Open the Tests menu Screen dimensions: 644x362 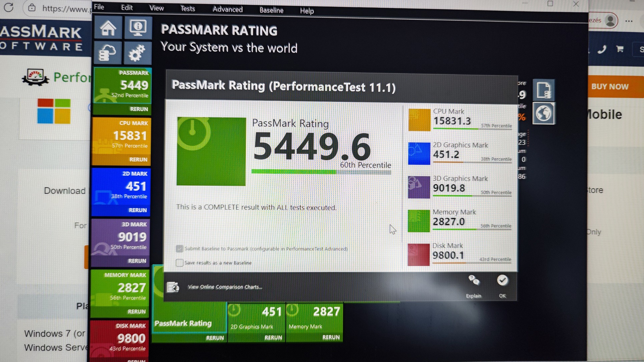(x=187, y=9)
